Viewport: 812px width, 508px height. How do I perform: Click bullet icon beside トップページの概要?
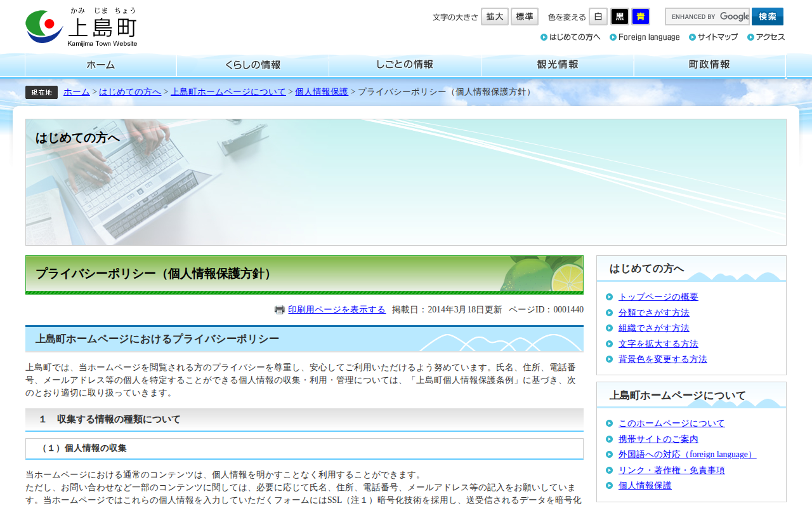(x=609, y=297)
